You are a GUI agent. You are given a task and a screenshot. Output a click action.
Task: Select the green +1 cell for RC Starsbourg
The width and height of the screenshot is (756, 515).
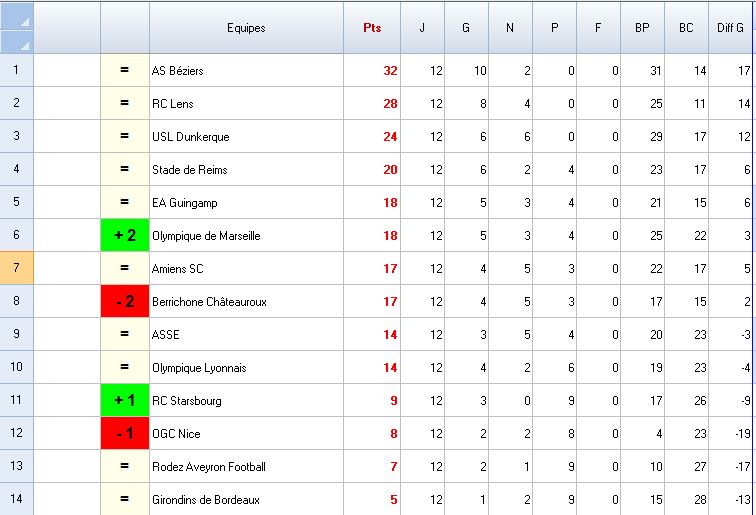click(x=125, y=401)
